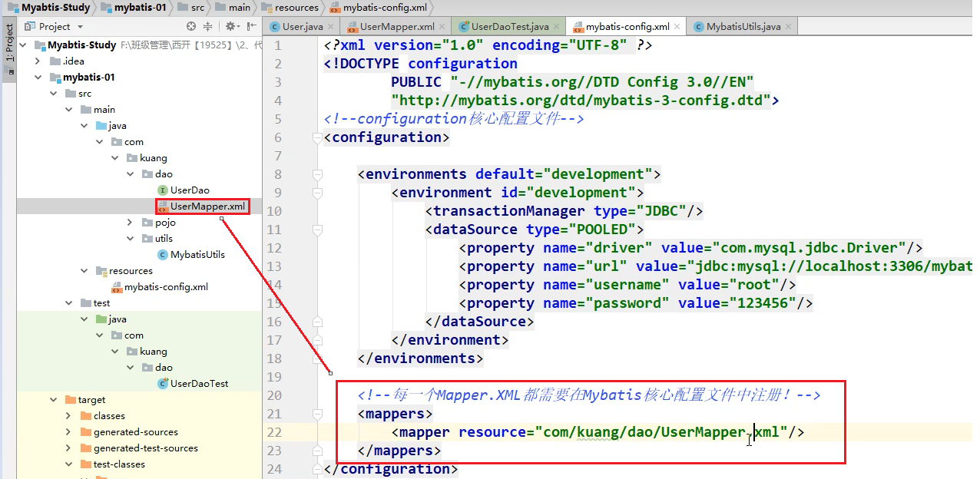
Task: Toggle fold marker at dataSource line 11
Action: tap(317, 230)
